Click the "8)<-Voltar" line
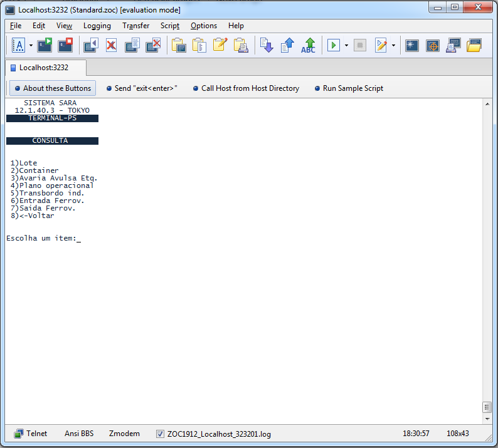Image resolution: width=498 pixels, height=448 pixels. [x=33, y=216]
